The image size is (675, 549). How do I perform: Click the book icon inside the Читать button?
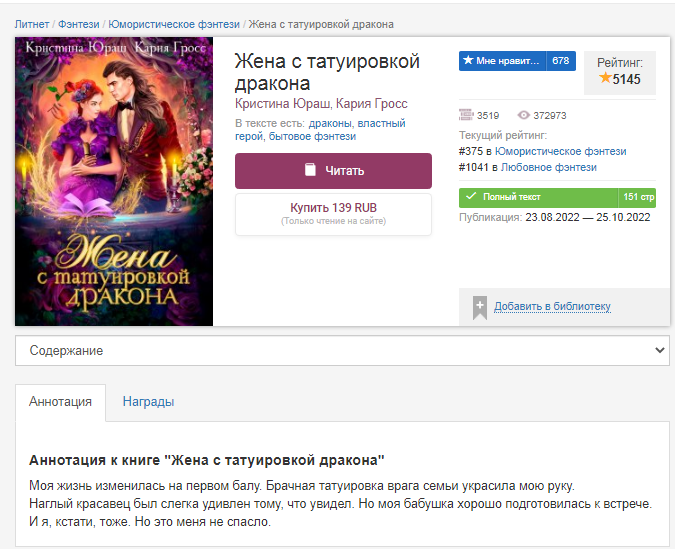coord(310,170)
